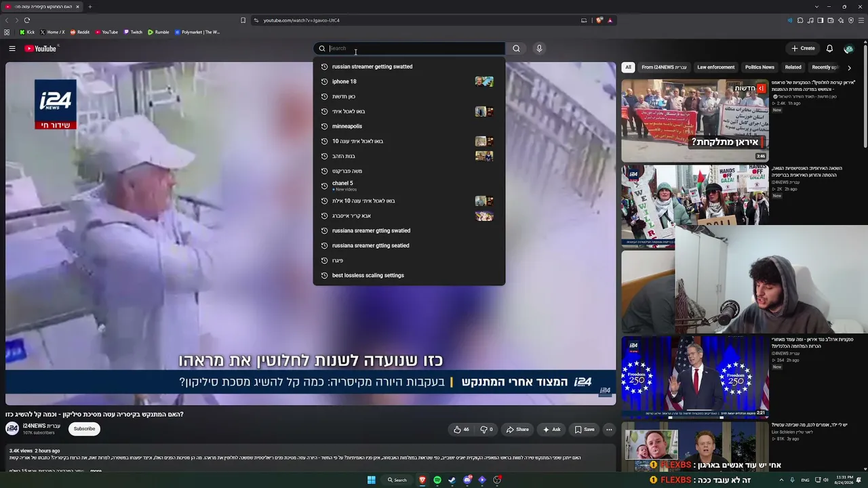Screen dimensions: 868x488
Task: Open the X Home bookmark
Action: point(53,32)
